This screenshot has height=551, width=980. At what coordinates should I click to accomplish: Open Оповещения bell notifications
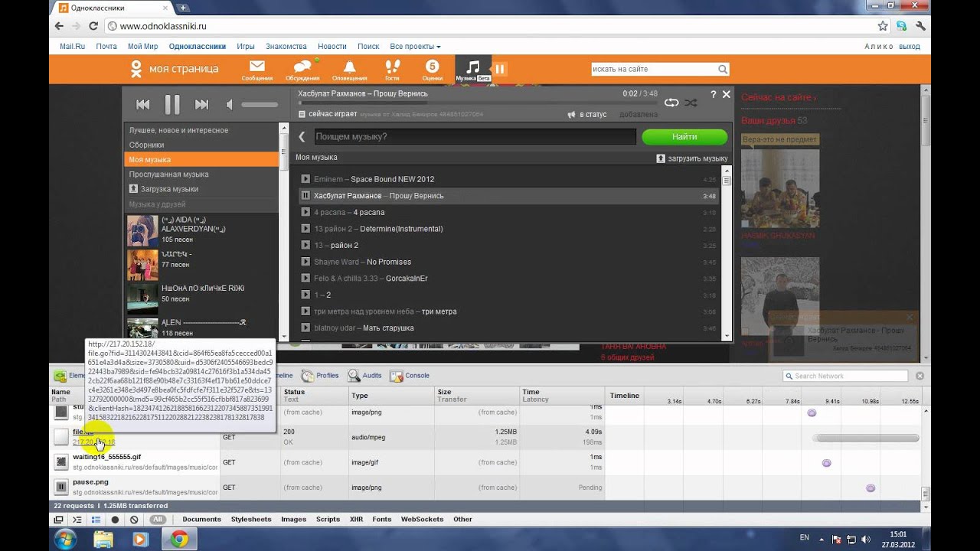(x=349, y=70)
